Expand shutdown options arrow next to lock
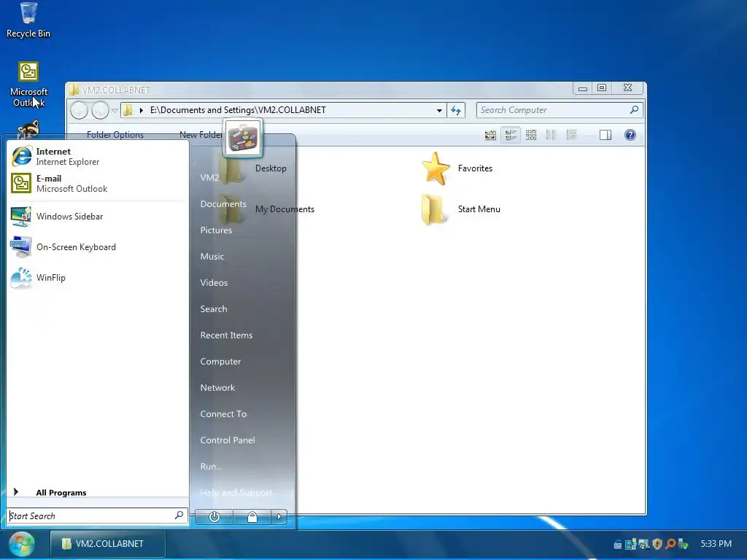Screen dimensions: 747x560 click(x=279, y=517)
